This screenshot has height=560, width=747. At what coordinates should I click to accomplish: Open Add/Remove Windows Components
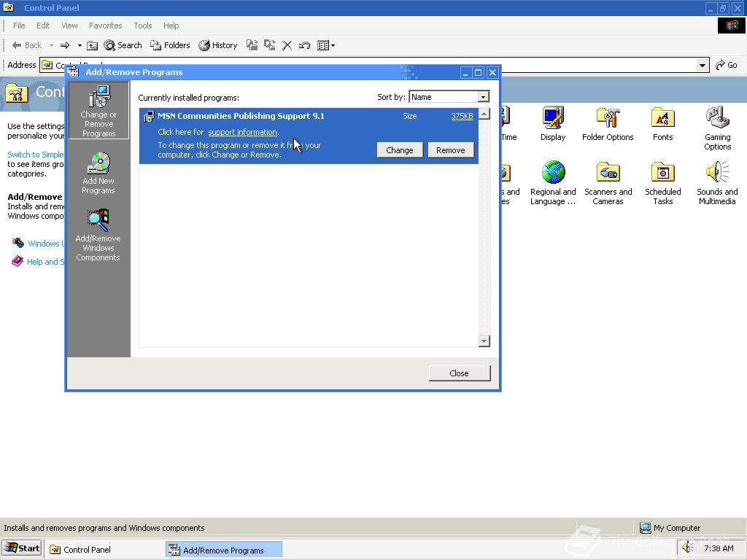click(98, 236)
